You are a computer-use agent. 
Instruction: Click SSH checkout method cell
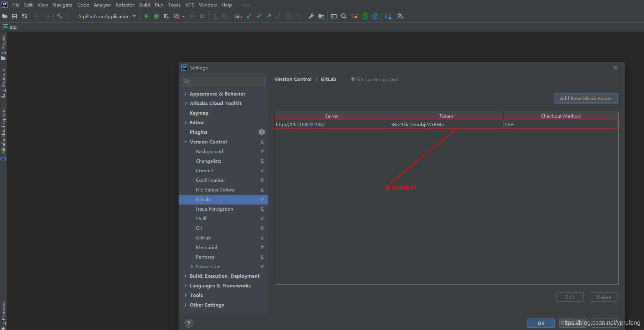point(560,124)
